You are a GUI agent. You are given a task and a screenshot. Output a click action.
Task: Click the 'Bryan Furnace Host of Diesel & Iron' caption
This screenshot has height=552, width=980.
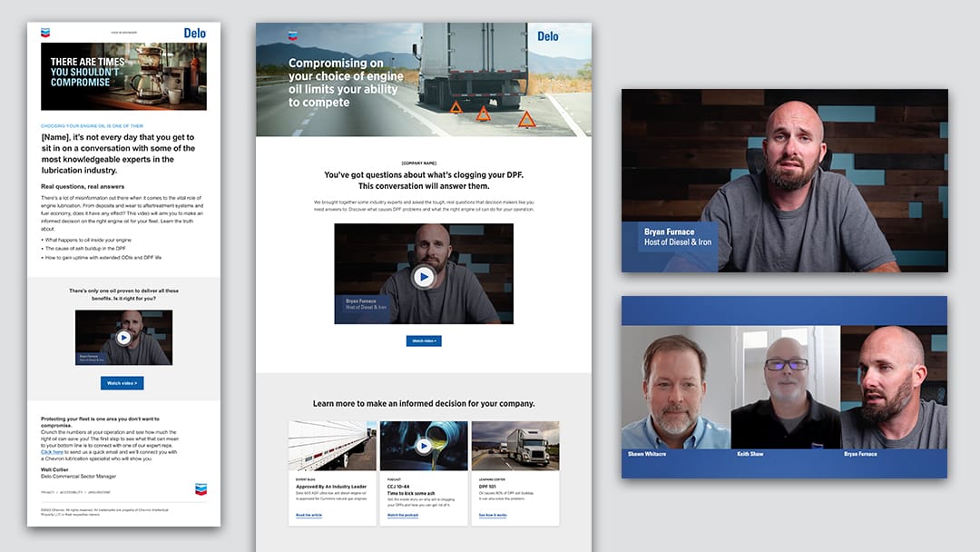pos(678,237)
